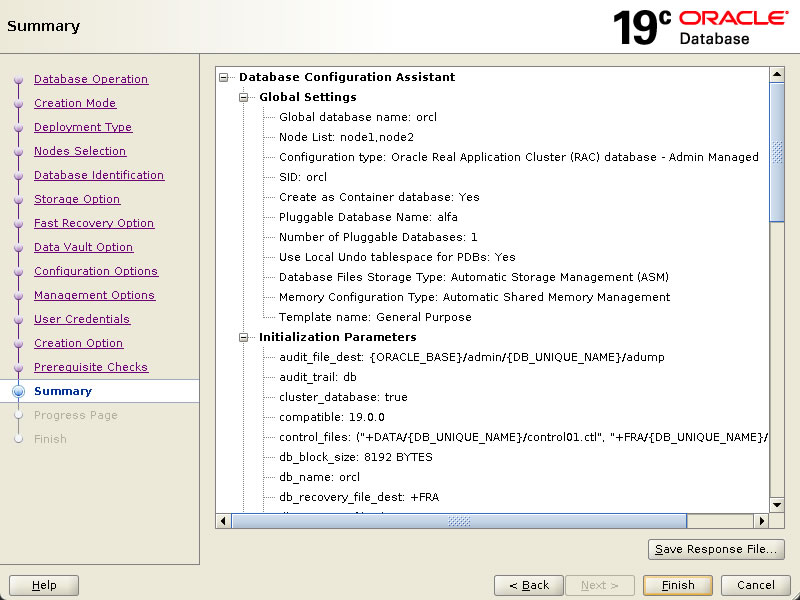Click the Initialization Parameters heading

click(337, 337)
